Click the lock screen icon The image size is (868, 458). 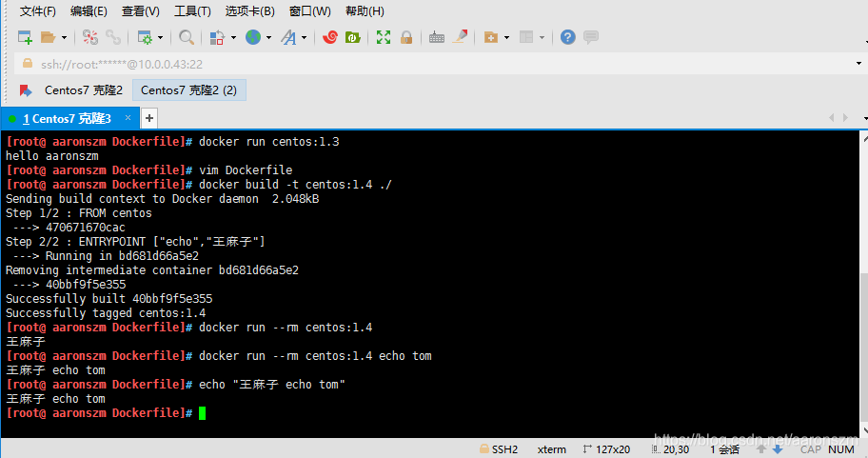click(406, 37)
